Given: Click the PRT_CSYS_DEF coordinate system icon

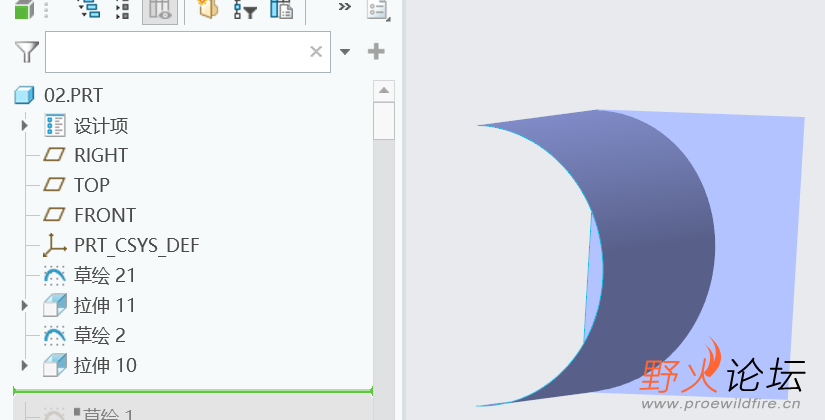Looking at the screenshot, I should (55, 245).
